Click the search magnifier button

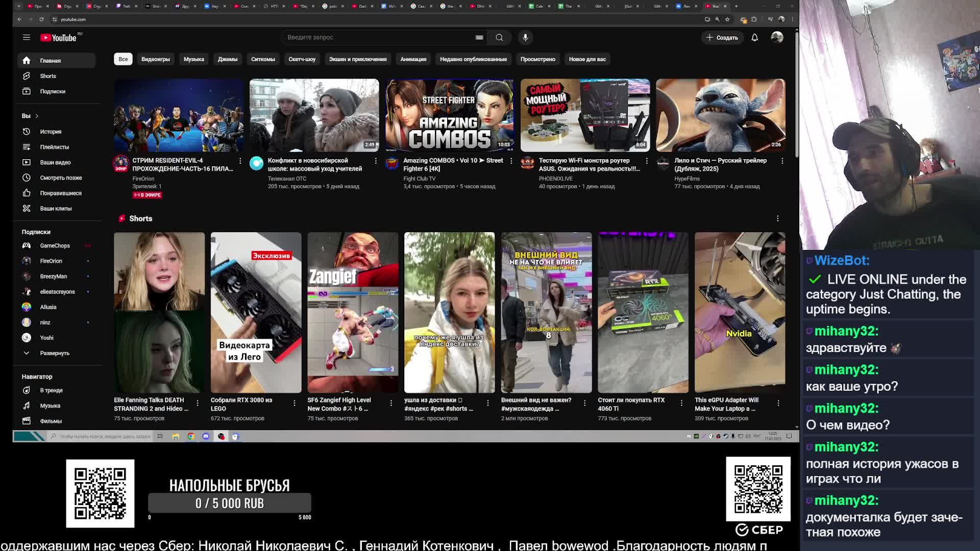[x=499, y=37]
